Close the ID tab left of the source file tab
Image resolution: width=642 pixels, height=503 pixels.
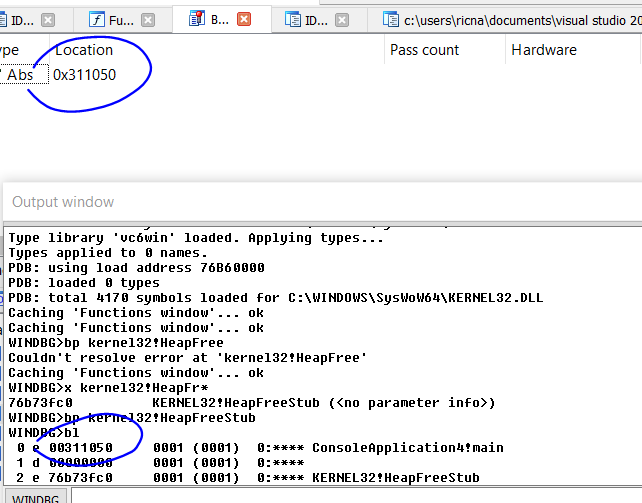342,20
